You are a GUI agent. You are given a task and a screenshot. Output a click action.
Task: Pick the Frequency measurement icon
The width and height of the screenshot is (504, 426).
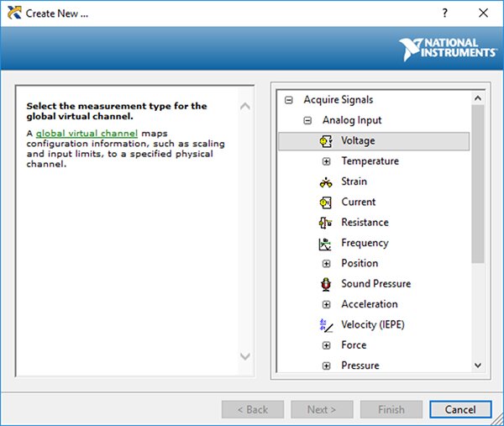325,244
